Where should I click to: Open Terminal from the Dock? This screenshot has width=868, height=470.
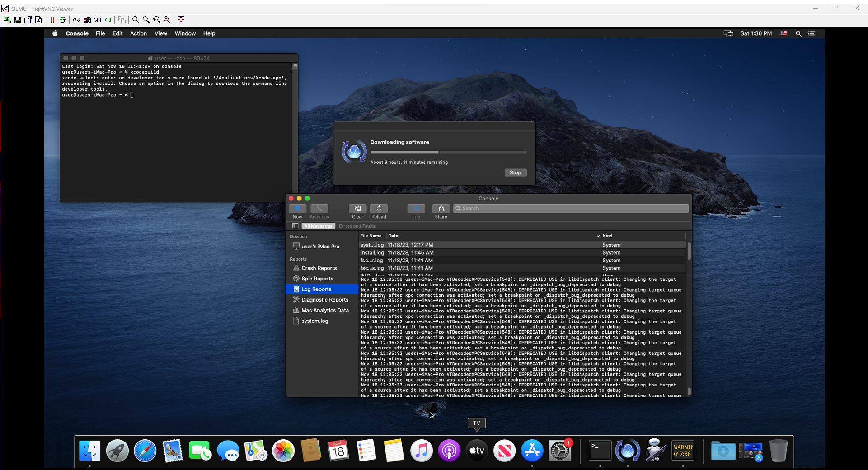coord(600,451)
